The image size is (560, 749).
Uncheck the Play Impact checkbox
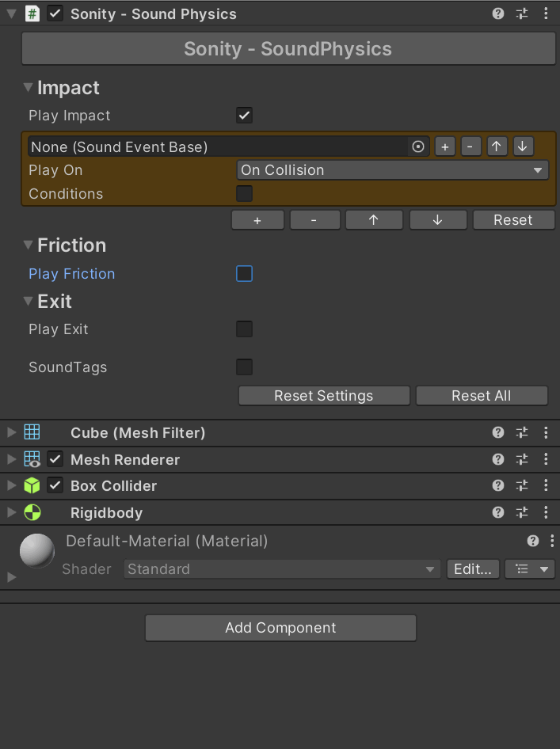tap(245, 116)
